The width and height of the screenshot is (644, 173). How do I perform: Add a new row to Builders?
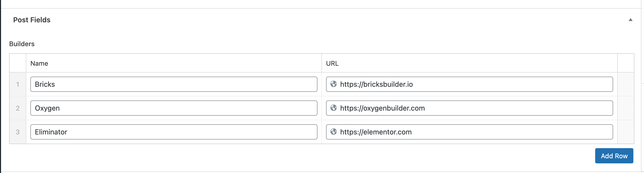[614, 156]
